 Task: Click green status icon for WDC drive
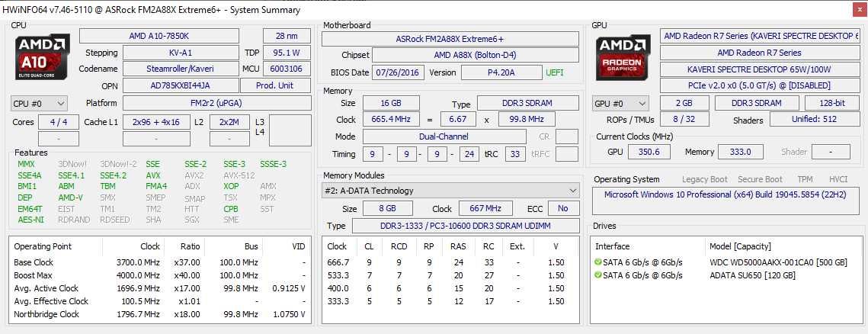(597, 262)
